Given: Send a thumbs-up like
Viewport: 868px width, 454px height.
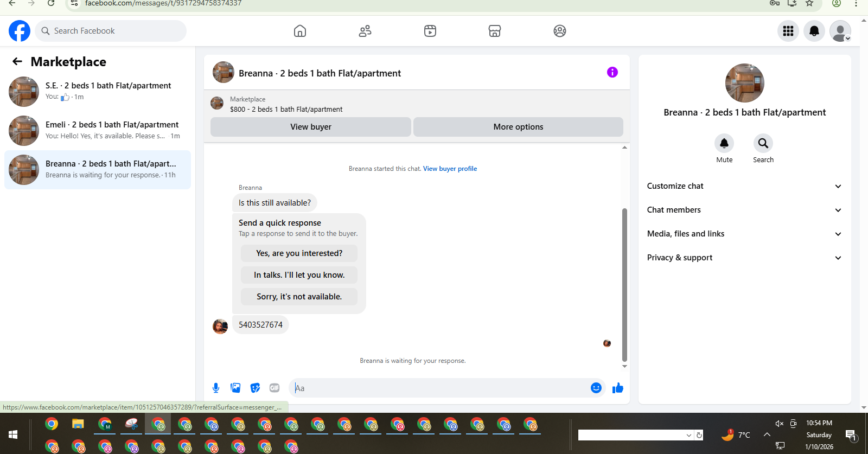Looking at the screenshot, I should click(x=618, y=388).
